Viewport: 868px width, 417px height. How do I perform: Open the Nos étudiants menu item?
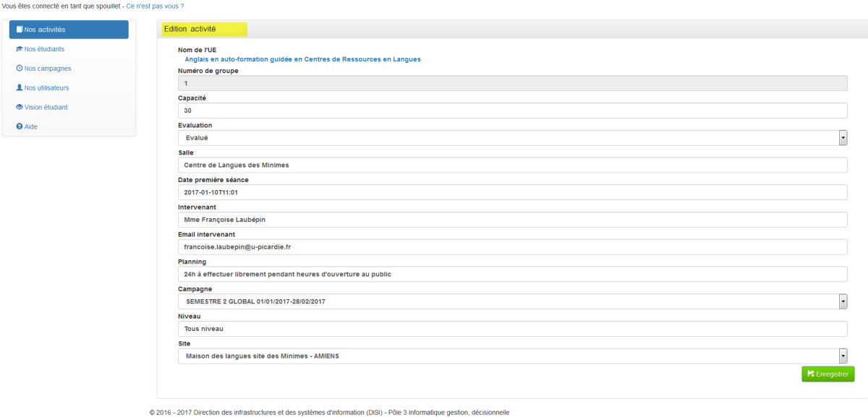pyautogui.click(x=44, y=49)
